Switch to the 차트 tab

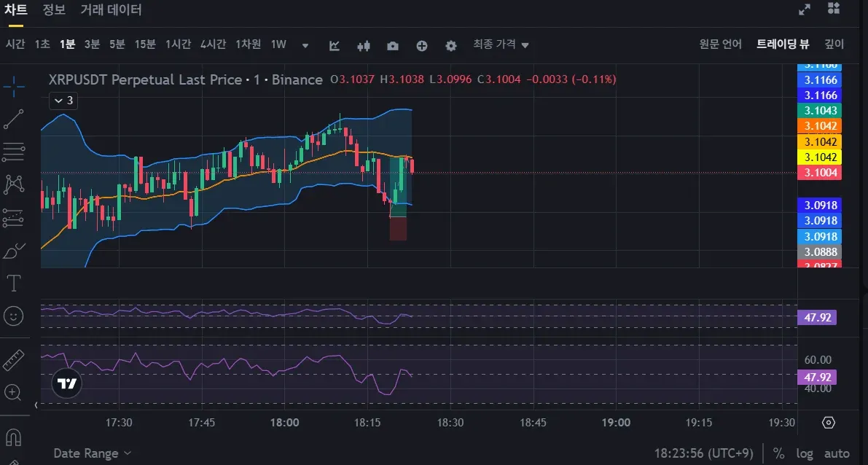point(15,10)
